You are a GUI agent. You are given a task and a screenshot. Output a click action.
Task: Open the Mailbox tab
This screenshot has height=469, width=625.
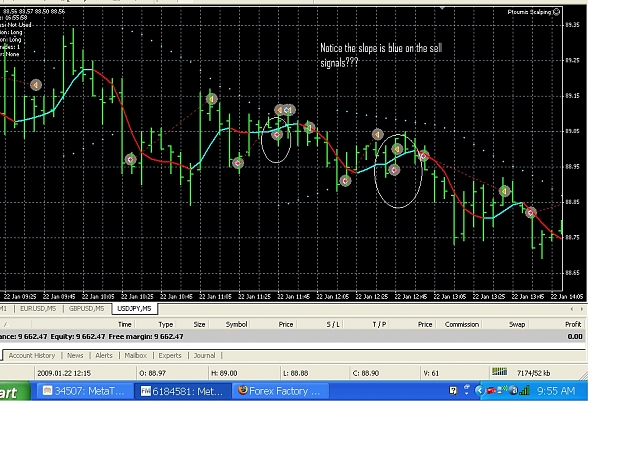pos(136,355)
